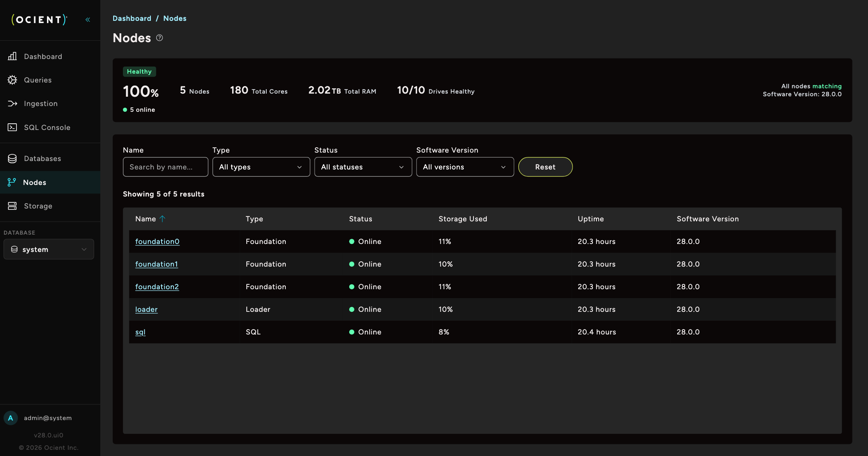Open the foundation2 node link
Screen dimensions: 868x456
[x=157, y=287]
